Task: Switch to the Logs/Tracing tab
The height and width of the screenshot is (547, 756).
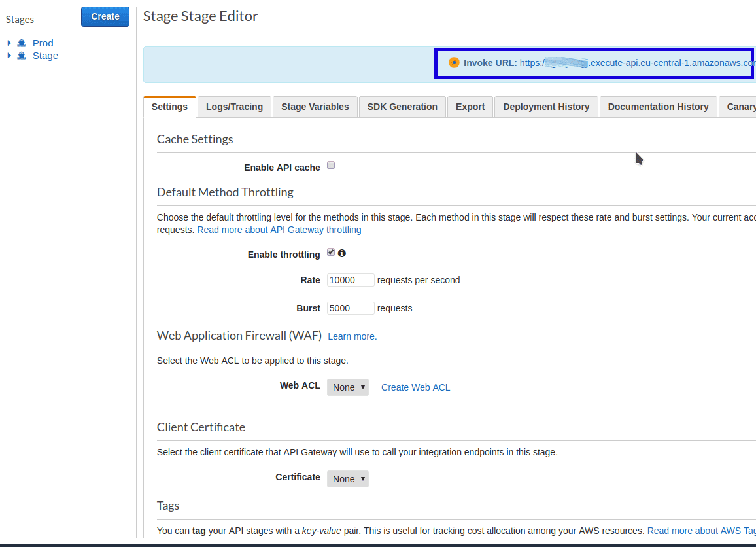Action: (x=234, y=107)
